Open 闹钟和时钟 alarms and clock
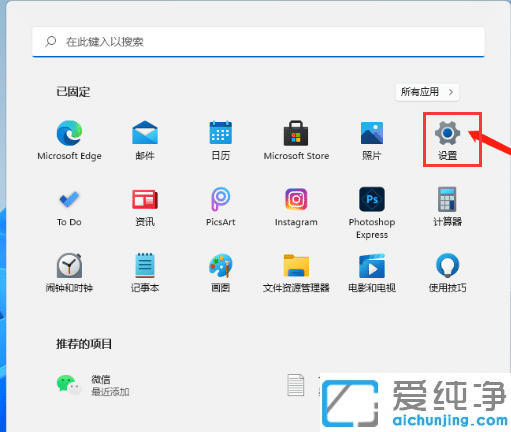The width and height of the screenshot is (511, 432). click(69, 273)
